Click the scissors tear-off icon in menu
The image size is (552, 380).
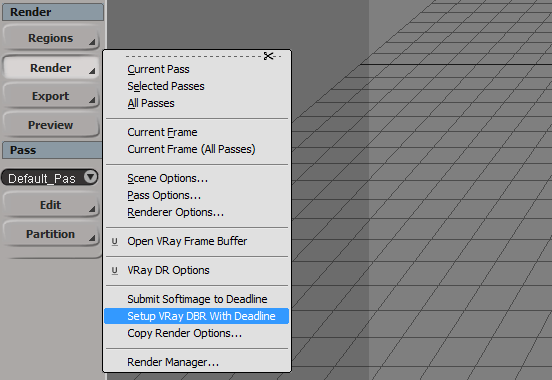tap(269, 56)
